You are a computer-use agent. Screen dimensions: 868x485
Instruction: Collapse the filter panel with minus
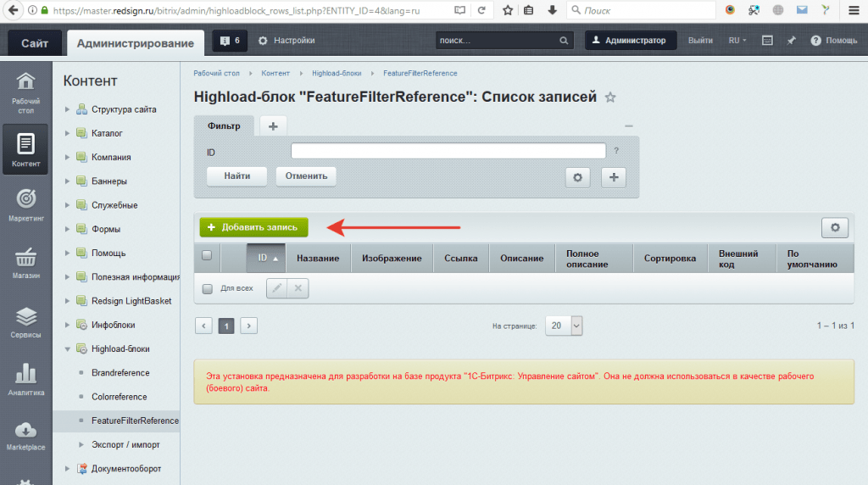pos(628,126)
